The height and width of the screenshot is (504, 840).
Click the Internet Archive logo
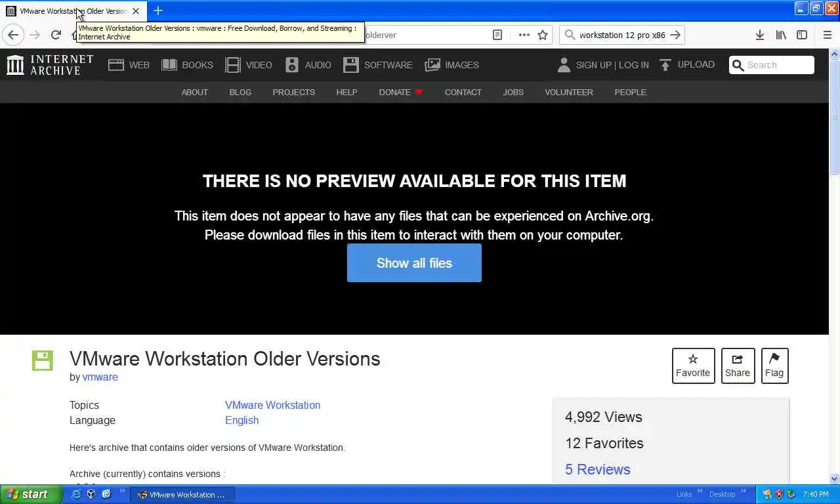coord(50,65)
